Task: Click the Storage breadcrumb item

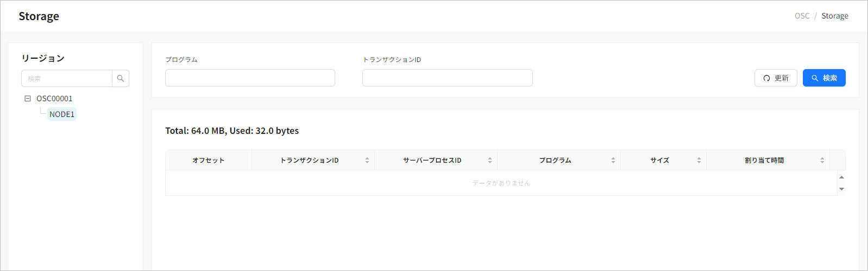Action: tap(834, 16)
